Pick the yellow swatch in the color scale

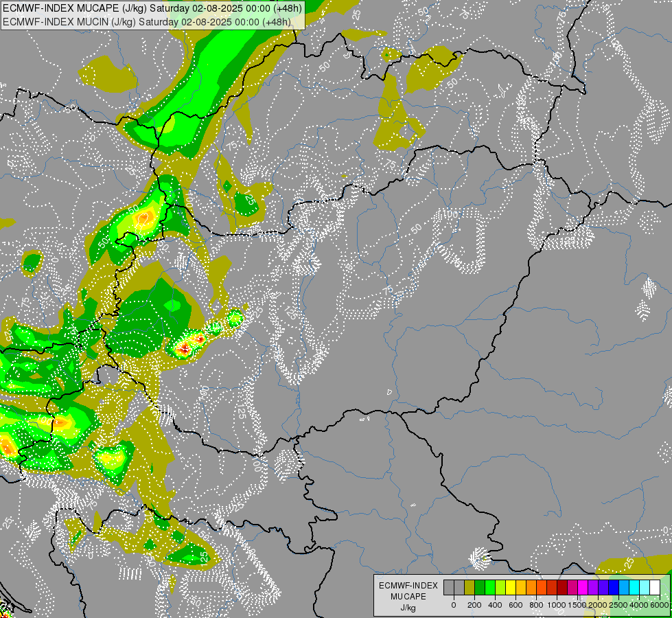pos(511,588)
